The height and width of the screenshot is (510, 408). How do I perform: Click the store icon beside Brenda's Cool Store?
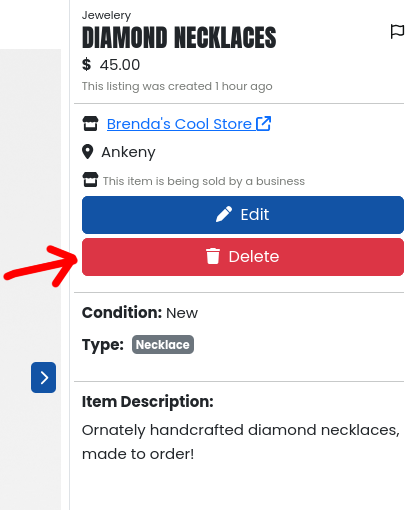click(90, 124)
